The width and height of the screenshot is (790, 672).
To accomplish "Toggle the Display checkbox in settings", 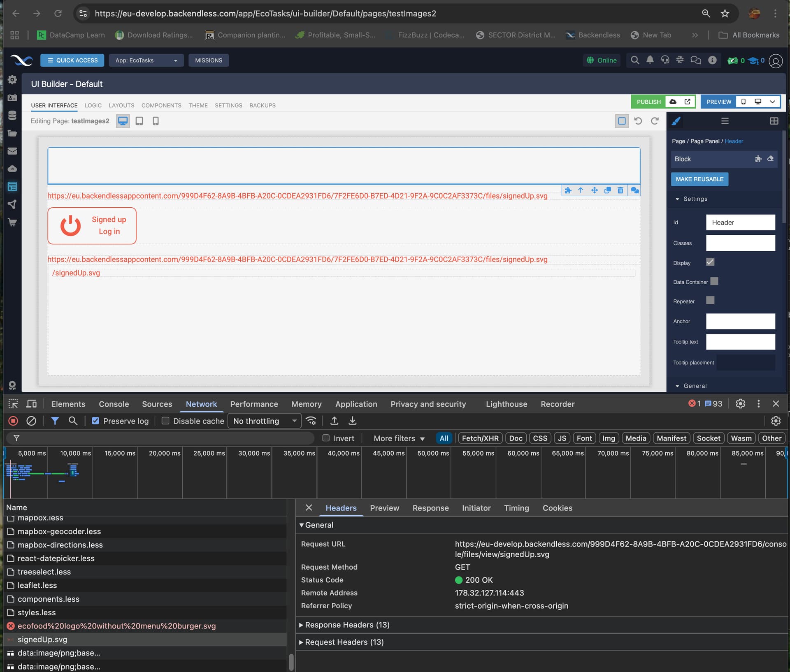I will [x=710, y=262].
